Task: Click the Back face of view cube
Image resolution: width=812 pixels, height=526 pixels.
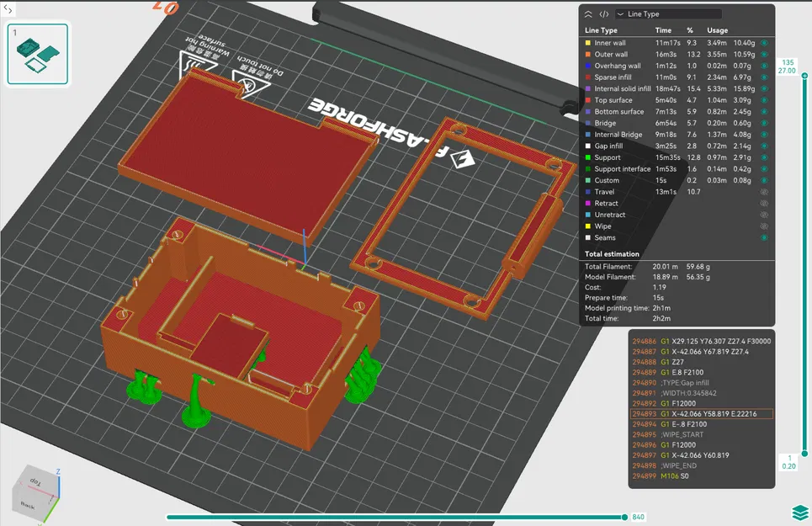Action: click(x=28, y=505)
